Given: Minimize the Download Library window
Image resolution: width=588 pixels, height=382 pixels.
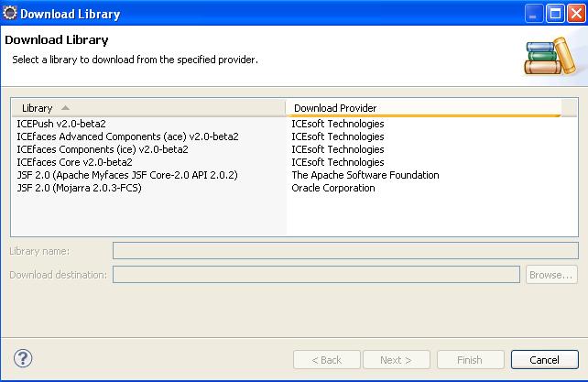Looking at the screenshot, I should (x=533, y=14).
